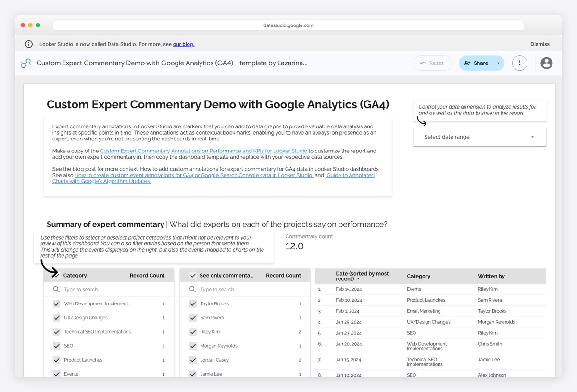Screen dimensions: 577x392
Task: Uncheck Sam Rivera checkbox
Action: (193, 318)
